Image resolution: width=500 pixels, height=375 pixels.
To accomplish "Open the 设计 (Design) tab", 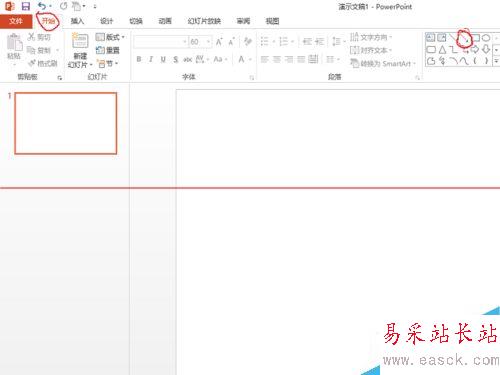I will [106, 21].
